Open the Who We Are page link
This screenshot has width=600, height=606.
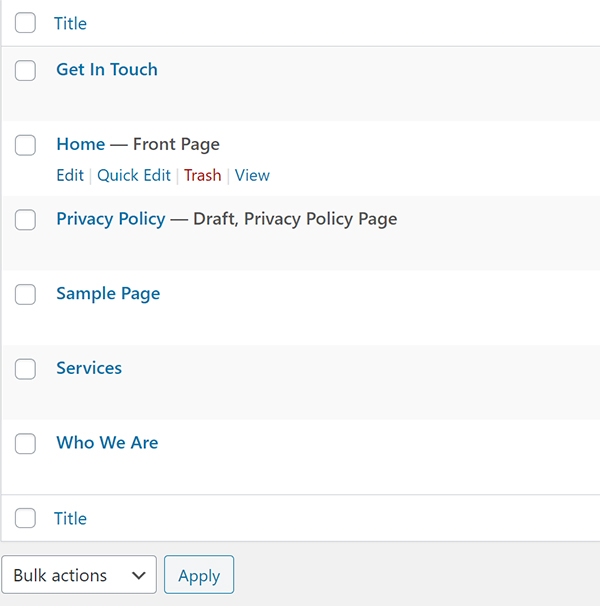coord(107,443)
